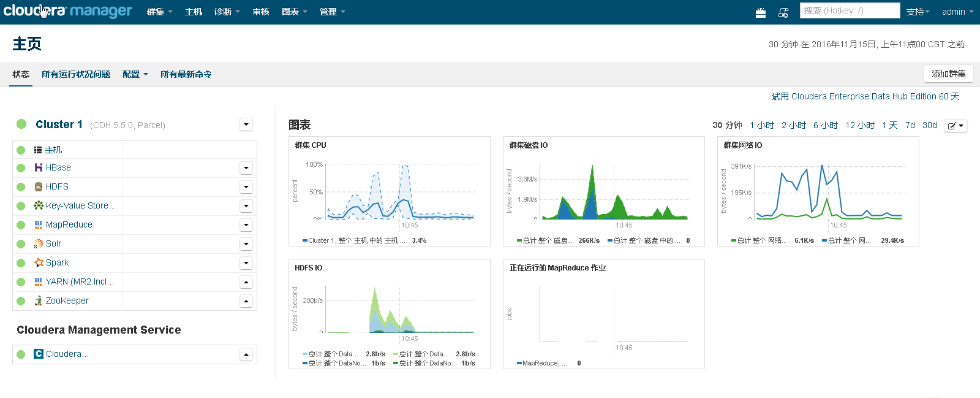Click the search input field

(x=850, y=10)
